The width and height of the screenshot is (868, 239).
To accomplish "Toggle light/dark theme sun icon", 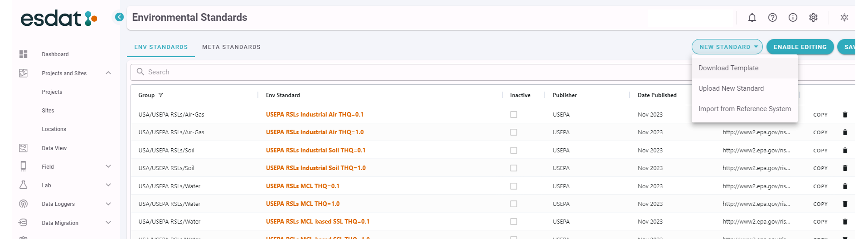I will click(844, 18).
